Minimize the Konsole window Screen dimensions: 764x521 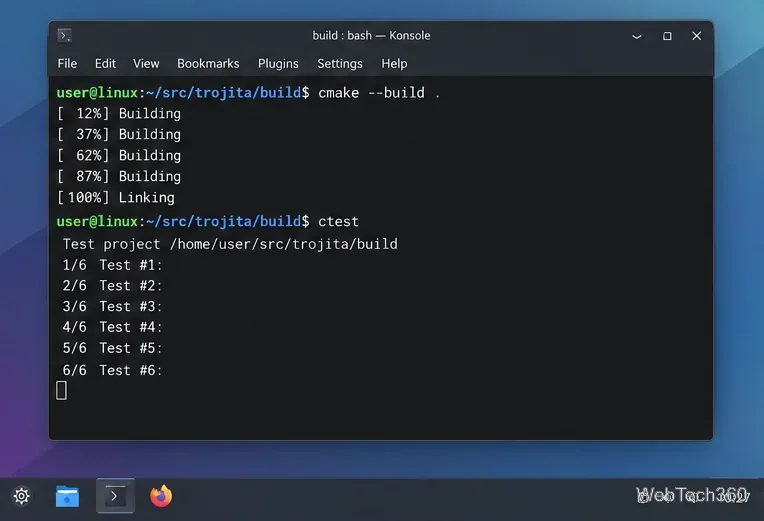pos(636,36)
